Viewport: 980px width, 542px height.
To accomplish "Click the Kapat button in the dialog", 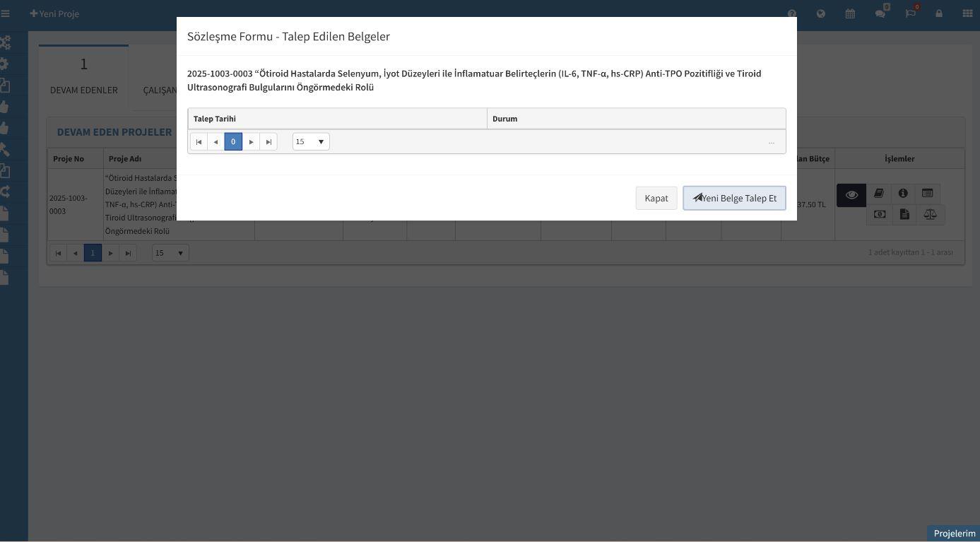I will point(656,198).
